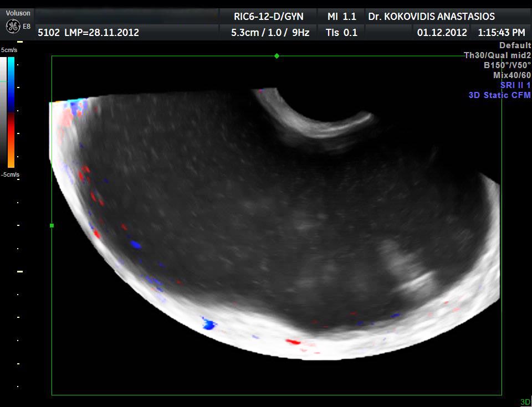Click the E8 model label

[x=27, y=27]
